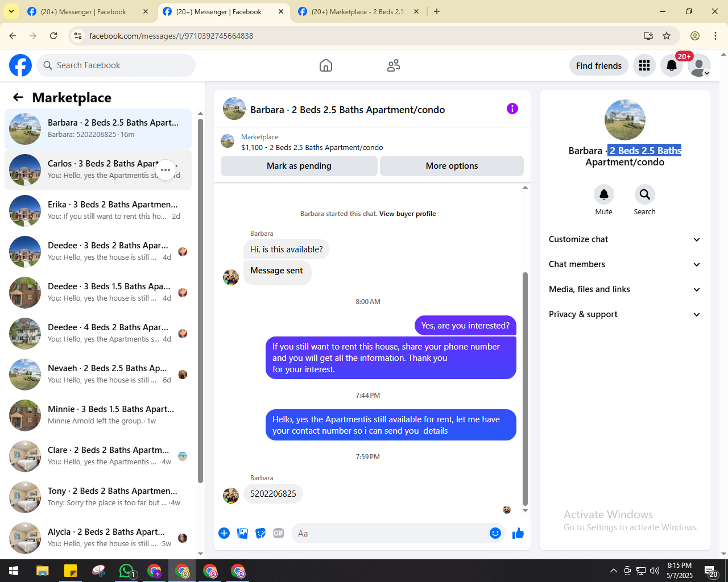Screen dimensions: 728x582
Task: Switch to Marketplace 2 Beds browser tab
Action: coord(358,11)
